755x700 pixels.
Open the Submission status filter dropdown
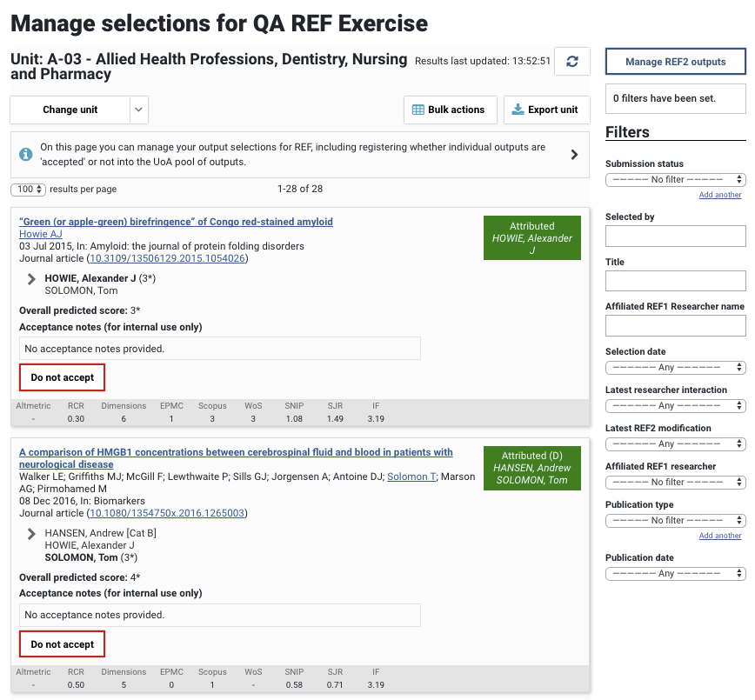tap(675, 179)
